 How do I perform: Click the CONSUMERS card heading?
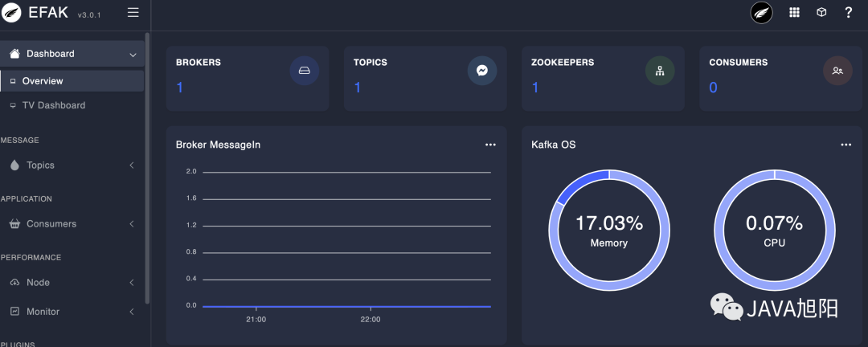click(x=739, y=63)
